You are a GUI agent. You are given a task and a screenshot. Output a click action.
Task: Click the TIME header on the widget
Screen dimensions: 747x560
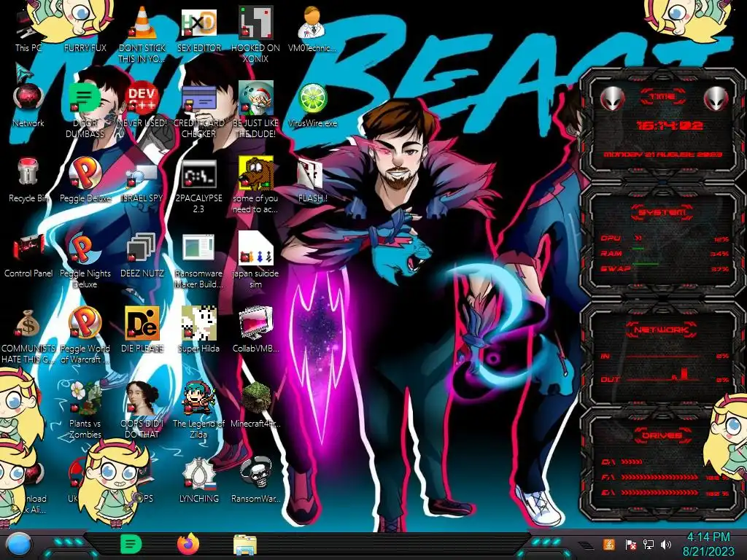point(662,96)
